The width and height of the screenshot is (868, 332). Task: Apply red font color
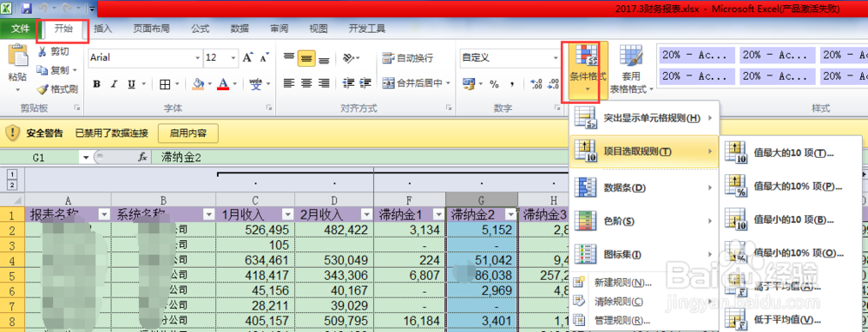[224, 84]
